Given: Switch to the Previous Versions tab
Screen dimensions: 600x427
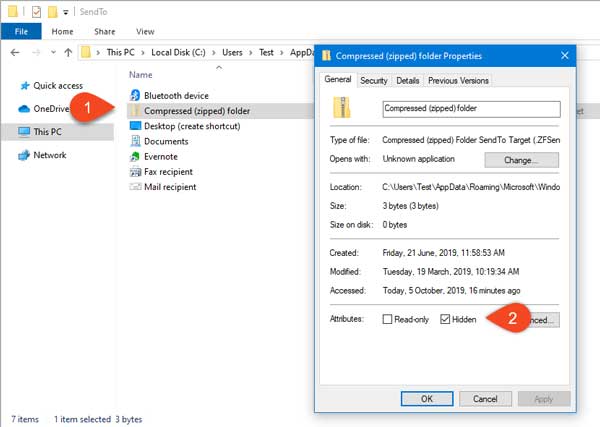Looking at the screenshot, I should click(x=458, y=81).
